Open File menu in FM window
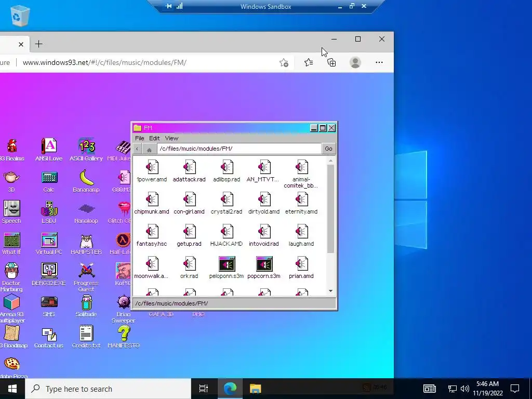 coord(139,138)
